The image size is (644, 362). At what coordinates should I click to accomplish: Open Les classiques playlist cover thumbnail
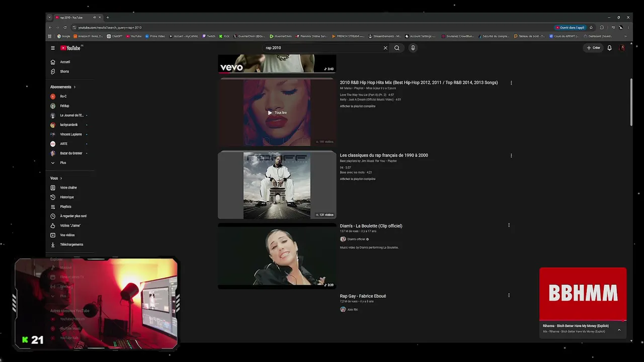coord(277,186)
